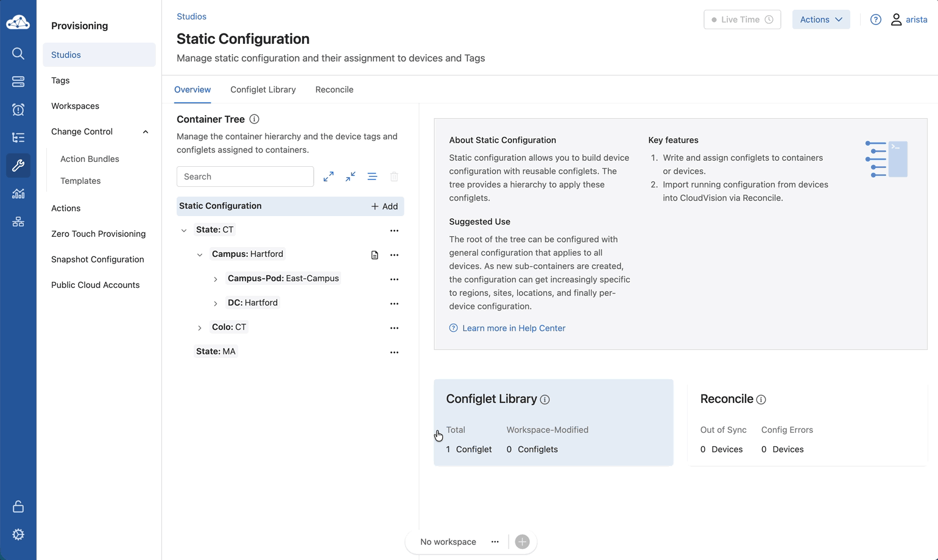Click the CloudVision cloud logo
The height and width of the screenshot is (560, 938).
click(18, 23)
